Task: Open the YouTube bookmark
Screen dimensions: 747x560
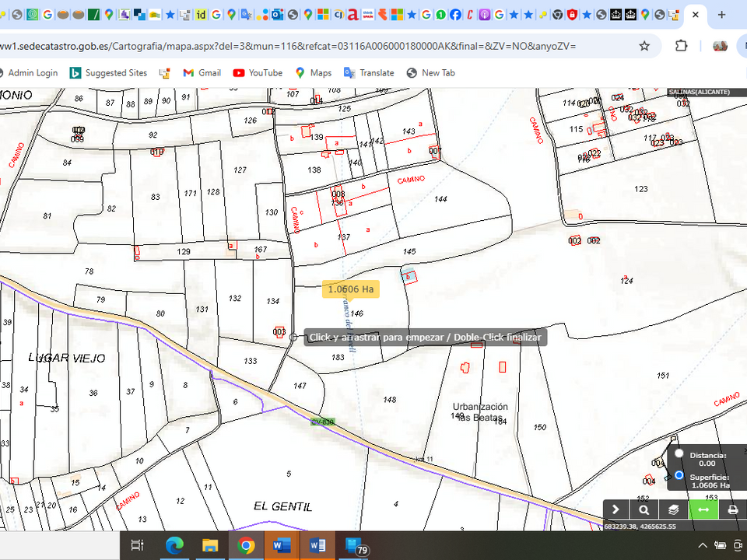Action: 258,73
